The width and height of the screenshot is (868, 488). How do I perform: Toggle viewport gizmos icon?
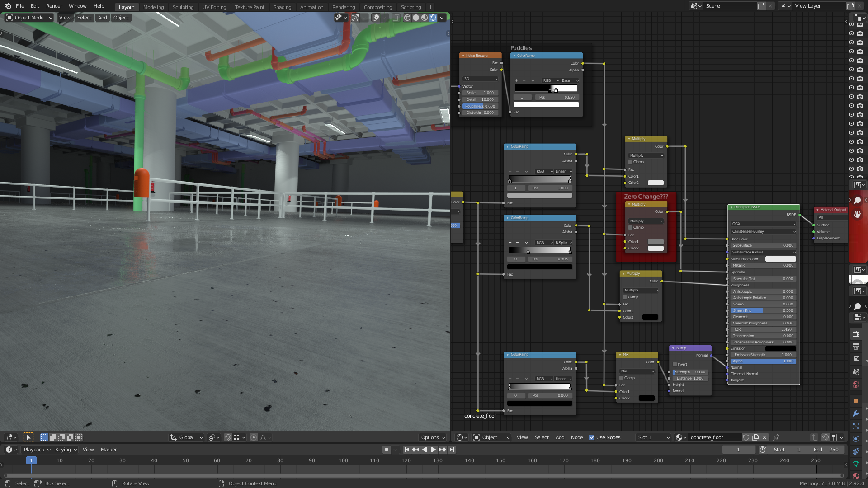tap(355, 18)
